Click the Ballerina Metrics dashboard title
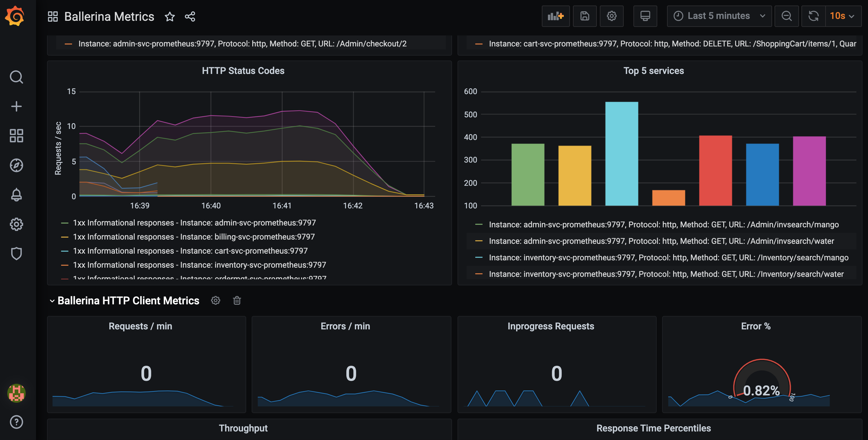 [109, 16]
